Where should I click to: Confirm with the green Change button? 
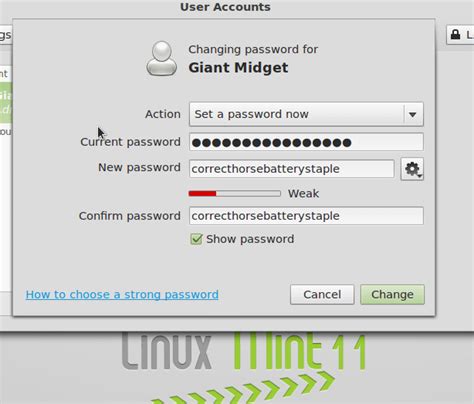pos(392,294)
